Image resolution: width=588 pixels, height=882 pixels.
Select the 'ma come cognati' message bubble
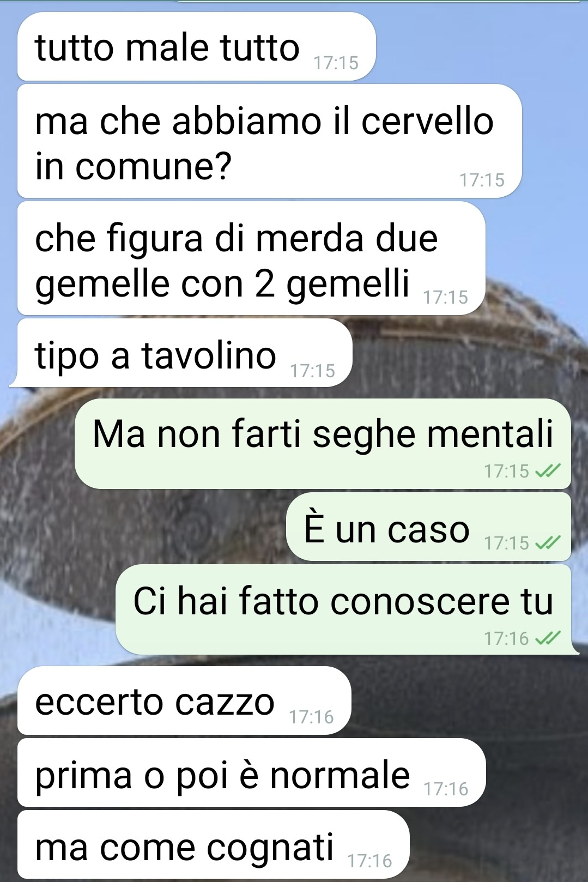(x=213, y=844)
